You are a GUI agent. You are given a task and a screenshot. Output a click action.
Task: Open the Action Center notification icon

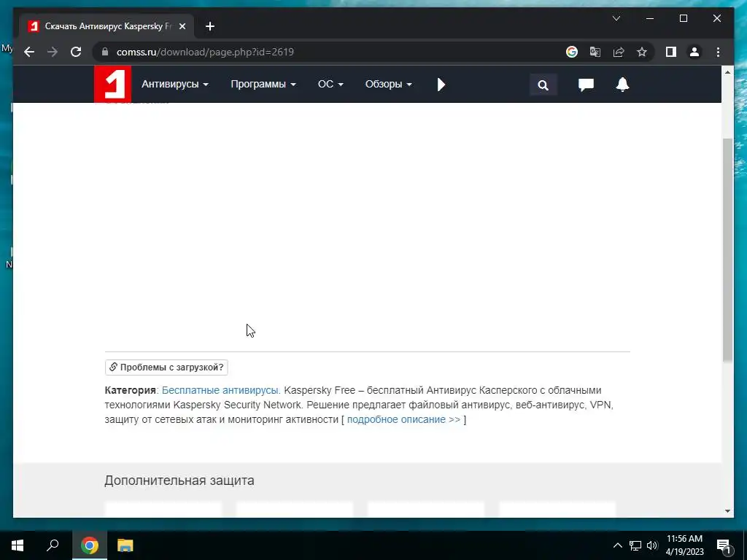[724, 545]
